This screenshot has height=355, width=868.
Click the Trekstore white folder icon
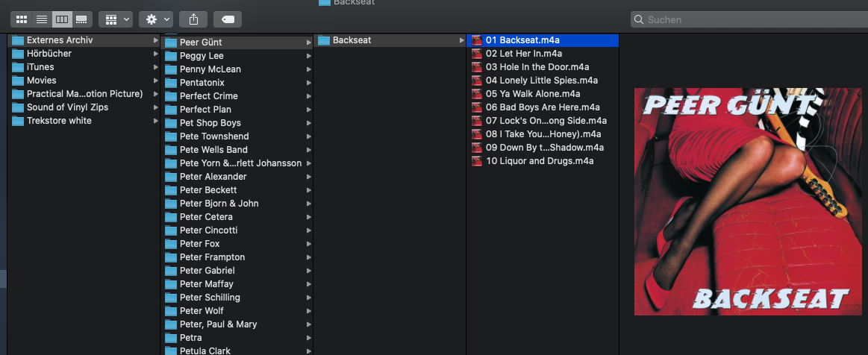coord(18,121)
